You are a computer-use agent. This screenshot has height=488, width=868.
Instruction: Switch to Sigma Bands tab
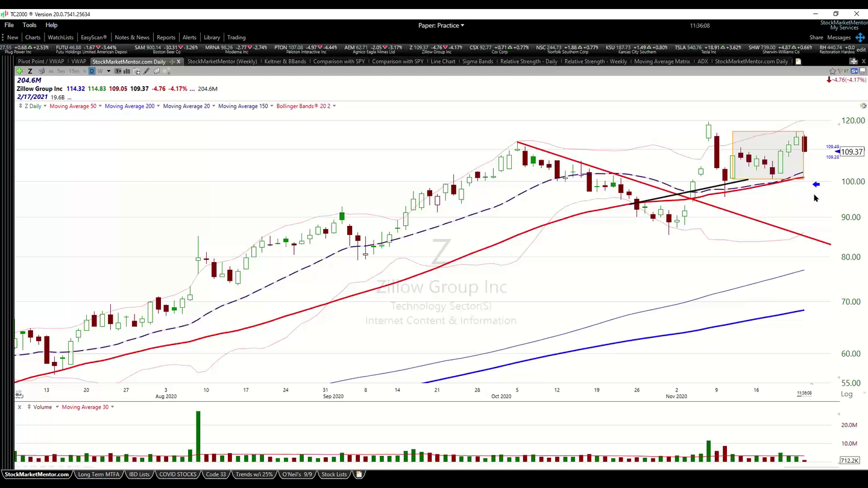pyautogui.click(x=477, y=61)
